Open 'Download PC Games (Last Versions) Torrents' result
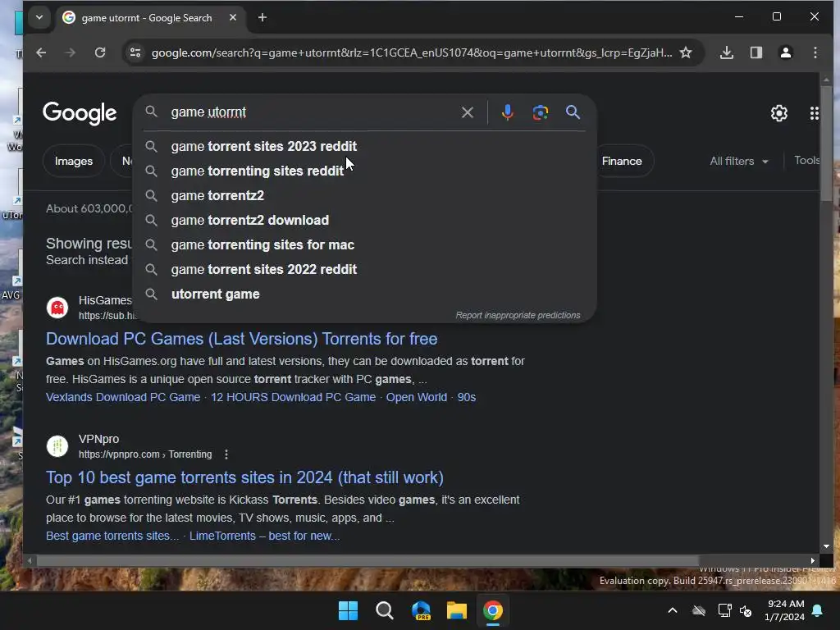 (242, 339)
